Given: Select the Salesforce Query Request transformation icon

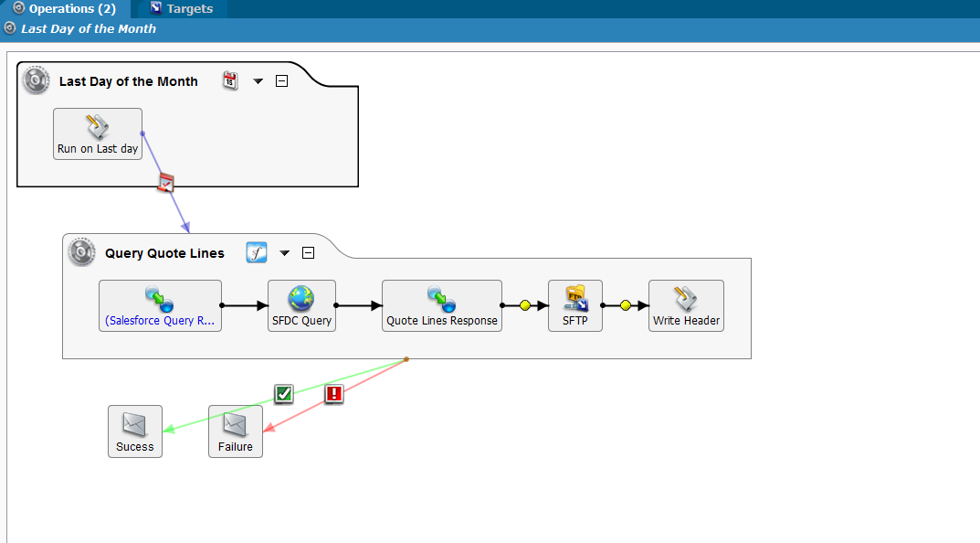Looking at the screenshot, I should point(159,299).
